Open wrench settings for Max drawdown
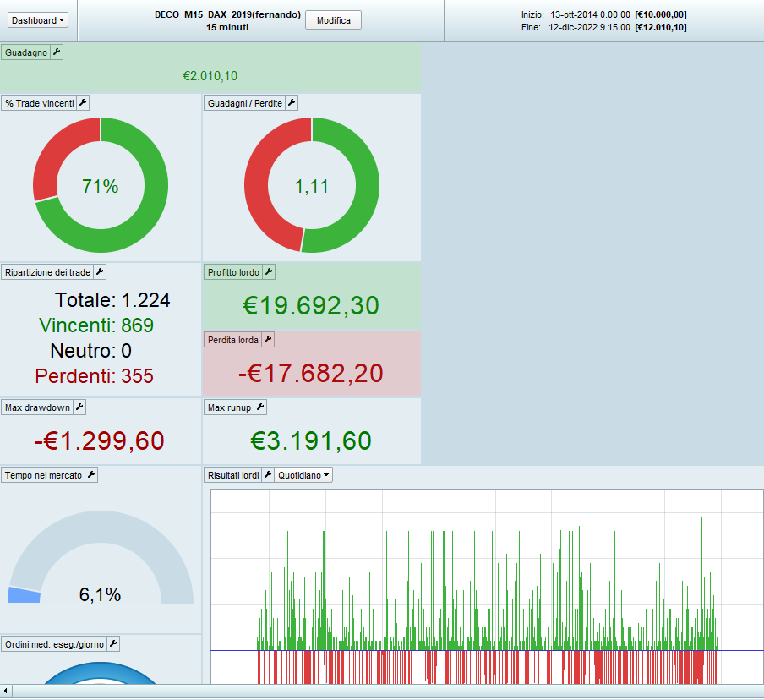 click(x=79, y=407)
